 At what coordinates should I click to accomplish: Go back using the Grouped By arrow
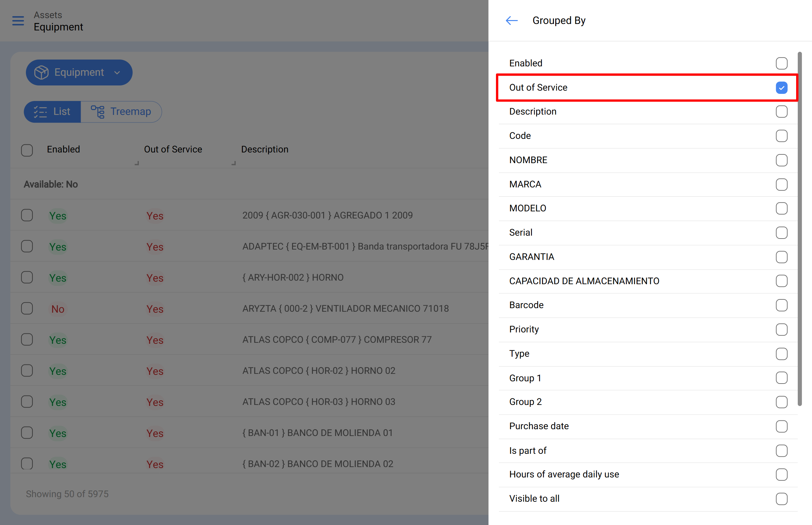click(x=511, y=21)
